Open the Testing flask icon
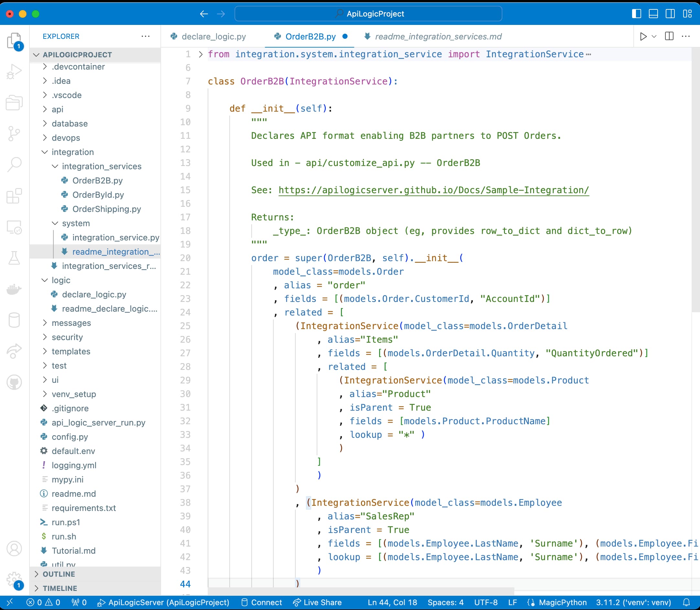The image size is (700, 610). point(14,258)
